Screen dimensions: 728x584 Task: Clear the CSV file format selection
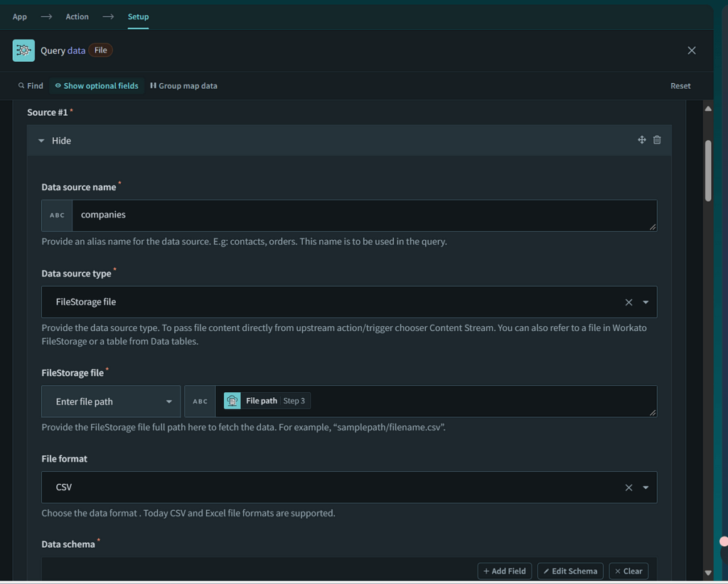(x=628, y=487)
